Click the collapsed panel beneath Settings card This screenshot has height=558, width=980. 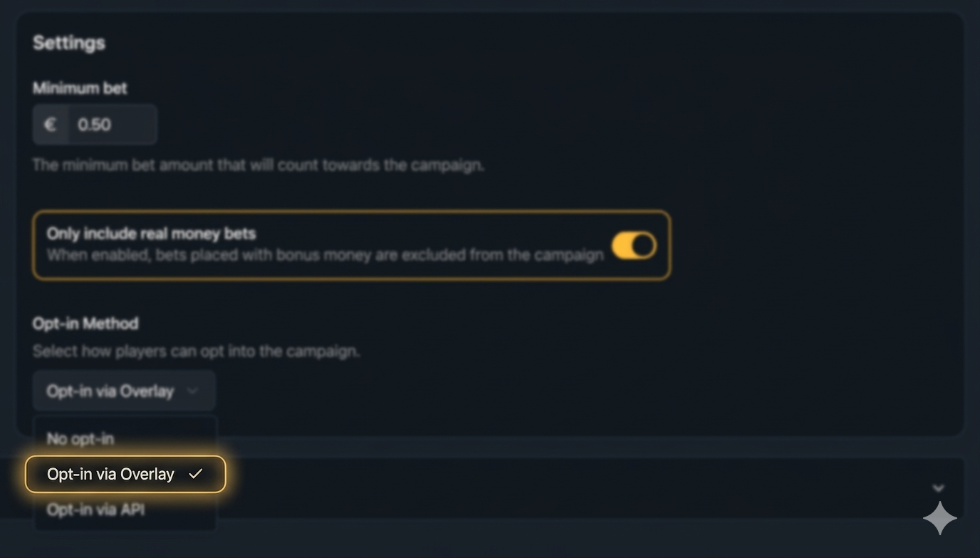coord(570,488)
